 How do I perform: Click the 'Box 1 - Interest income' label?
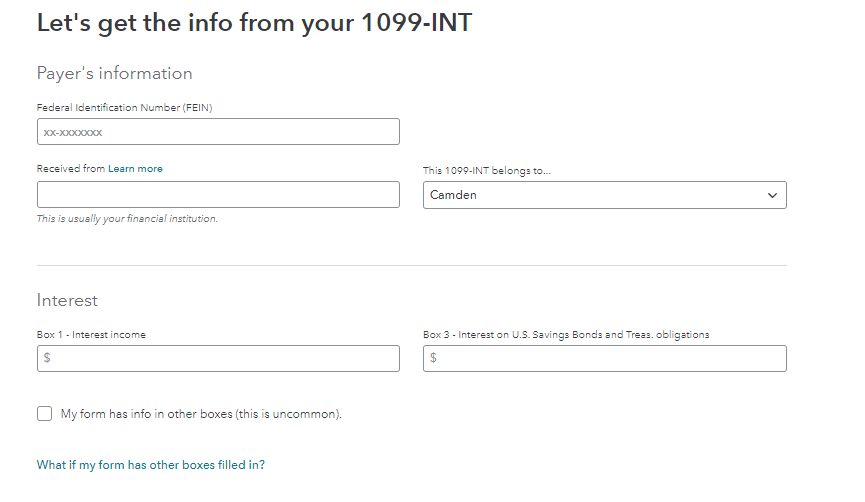pos(91,335)
